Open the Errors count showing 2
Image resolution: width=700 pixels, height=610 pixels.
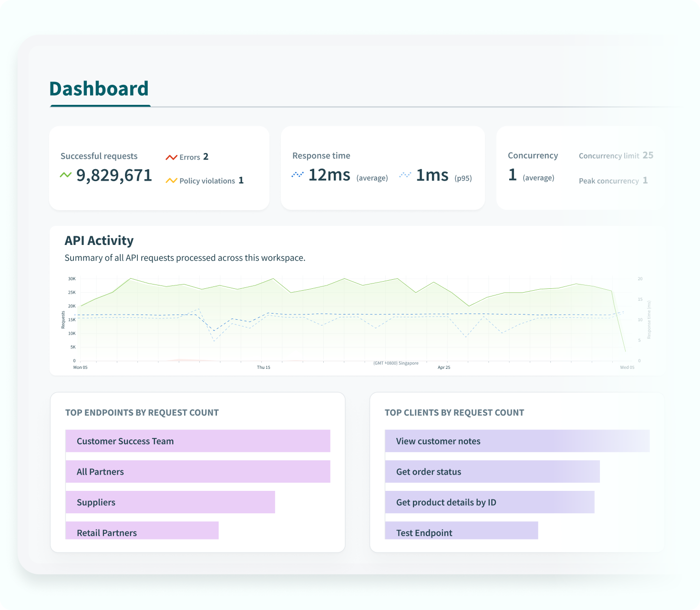point(206,157)
